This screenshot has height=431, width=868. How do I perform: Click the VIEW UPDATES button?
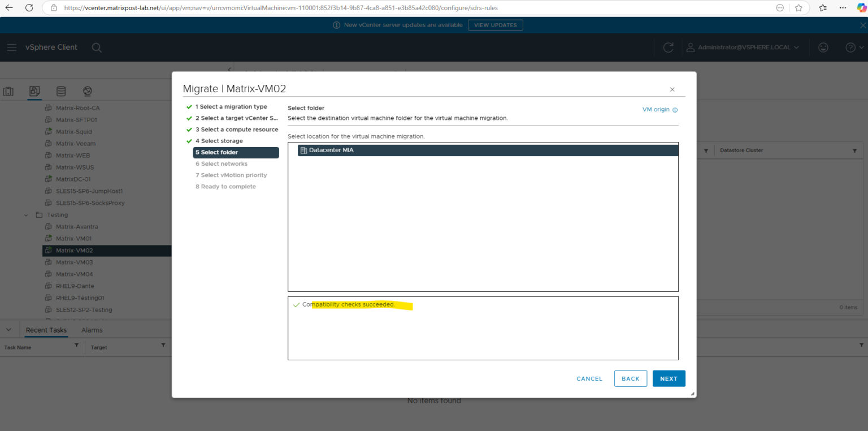point(495,25)
